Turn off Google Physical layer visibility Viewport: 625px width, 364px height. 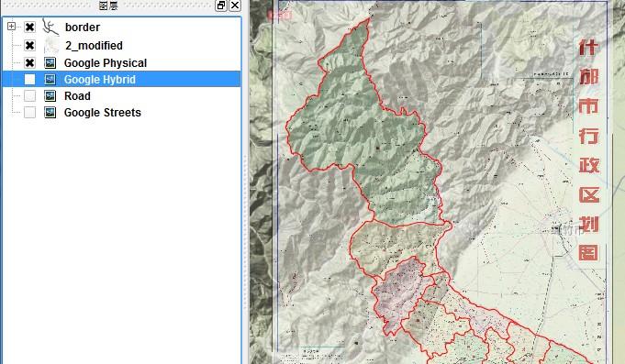pyautogui.click(x=29, y=63)
